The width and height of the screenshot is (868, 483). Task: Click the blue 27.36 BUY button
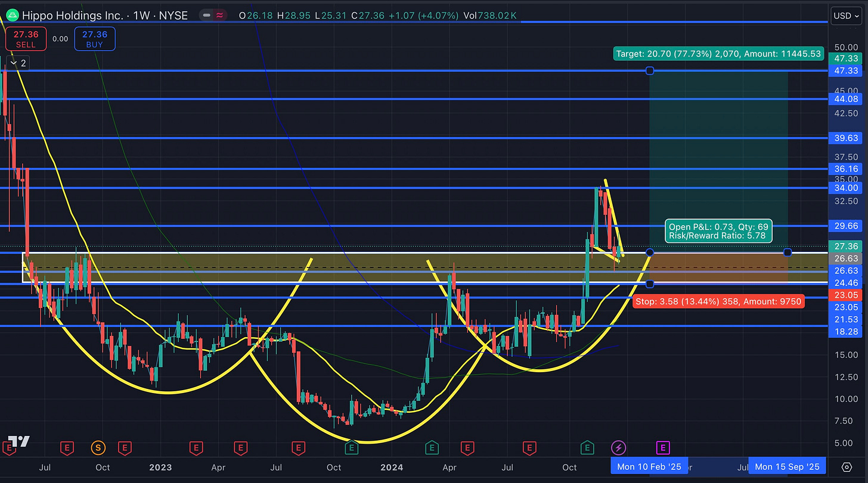coord(95,39)
